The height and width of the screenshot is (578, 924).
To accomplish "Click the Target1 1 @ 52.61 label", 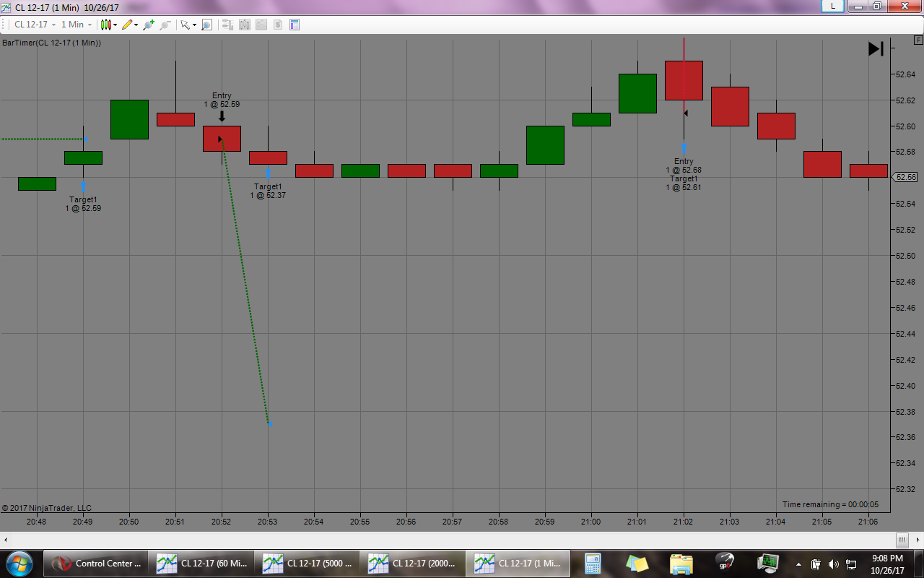I will pos(684,183).
